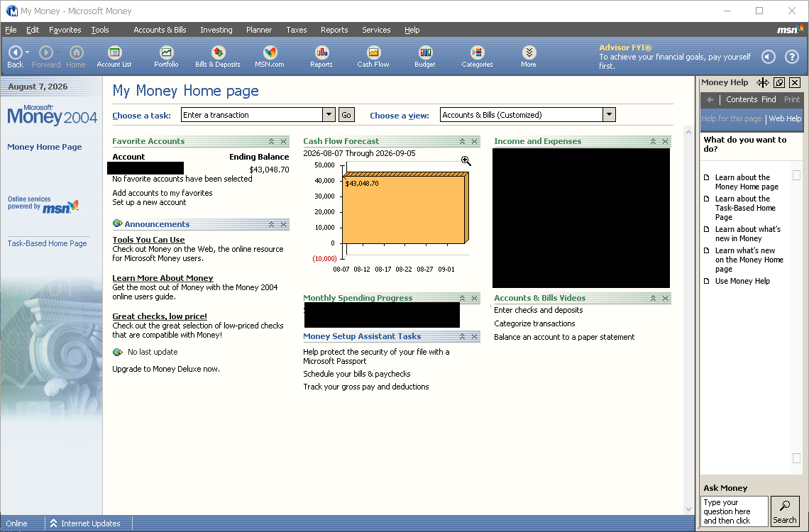Viewport: 809px width, 532px height.
Task: Click the Money Help move/dock icon
Action: [763, 82]
